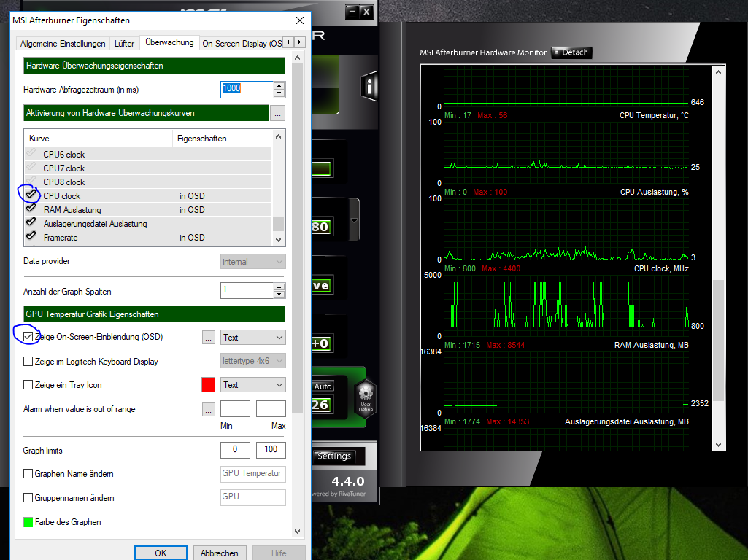Click the CPU Auslastung, % graph
The height and width of the screenshot is (560, 748).
pyautogui.click(x=566, y=229)
